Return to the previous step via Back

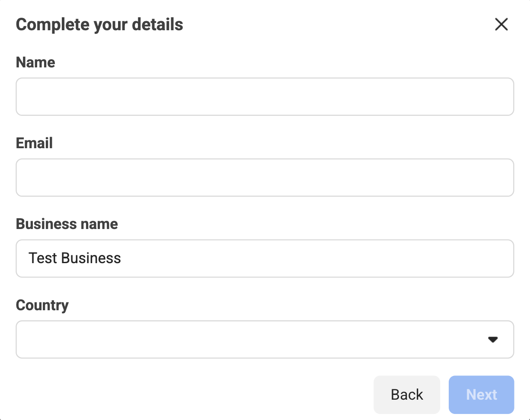[407, 395]
